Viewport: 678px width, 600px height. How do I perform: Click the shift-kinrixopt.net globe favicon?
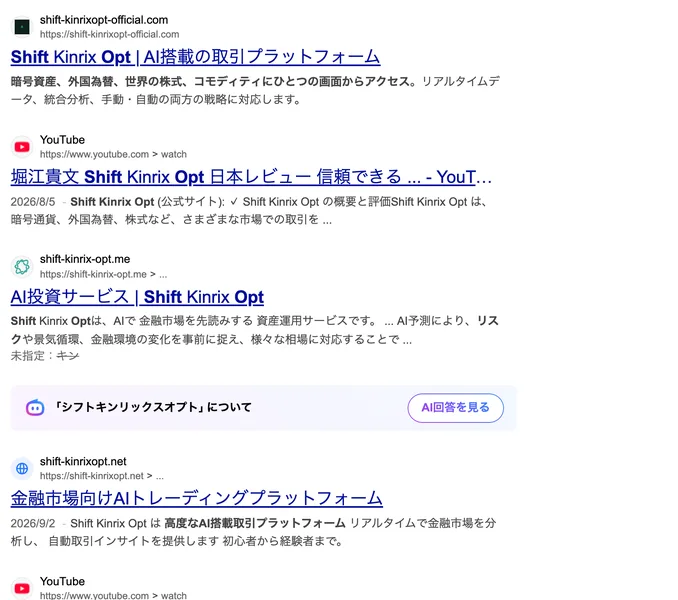click(x=22, y=468)
